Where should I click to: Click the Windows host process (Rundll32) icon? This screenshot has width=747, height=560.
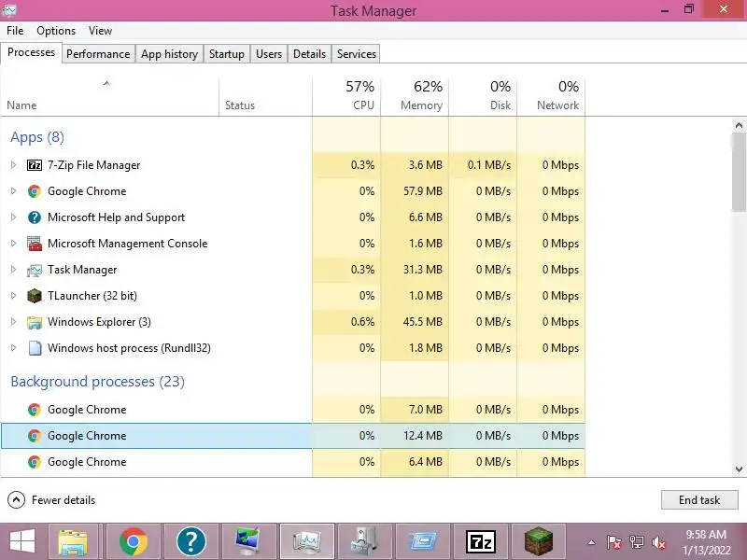[35, 348]
